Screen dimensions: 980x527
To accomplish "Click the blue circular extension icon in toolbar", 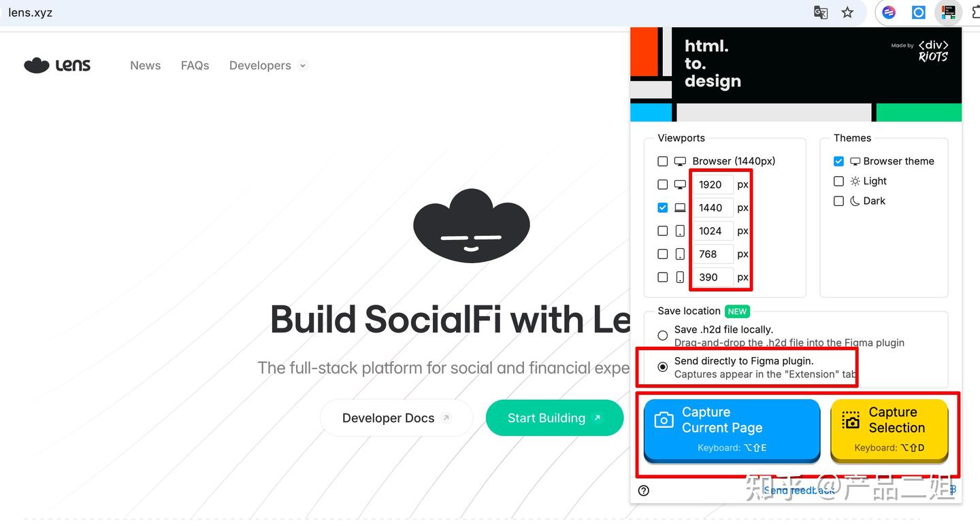I will tap(889, 12).
